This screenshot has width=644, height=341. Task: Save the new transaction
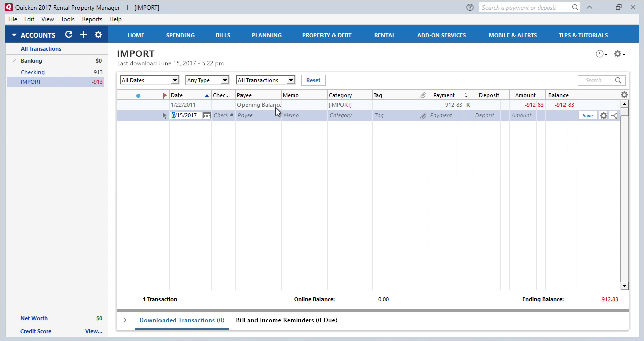click(x=588, y=116)
